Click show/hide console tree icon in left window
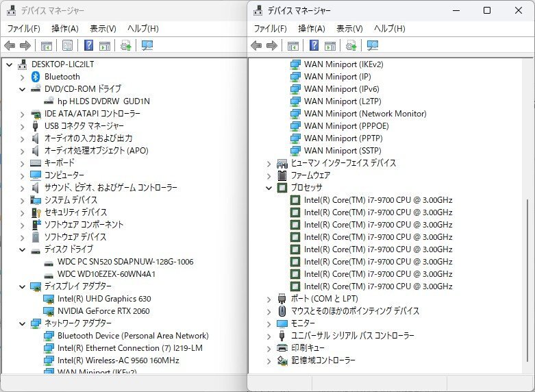Screen dimensions: 535x392 [x=47, y=45]
